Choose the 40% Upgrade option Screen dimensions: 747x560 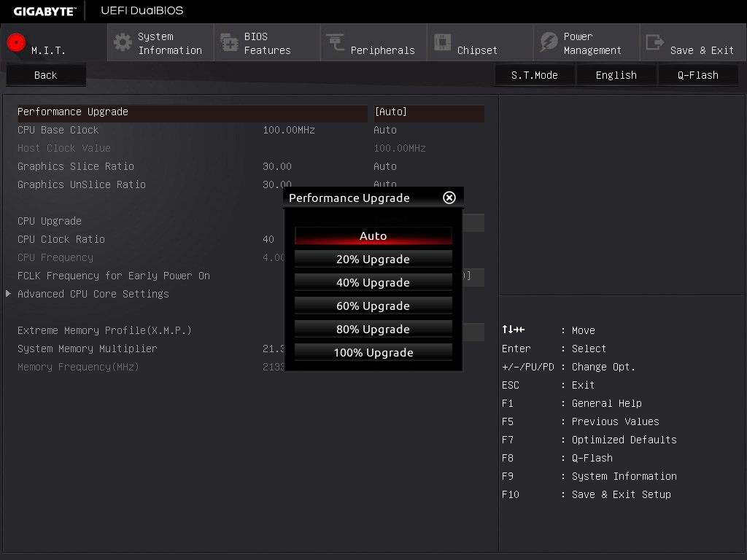(x=373, y=282)
